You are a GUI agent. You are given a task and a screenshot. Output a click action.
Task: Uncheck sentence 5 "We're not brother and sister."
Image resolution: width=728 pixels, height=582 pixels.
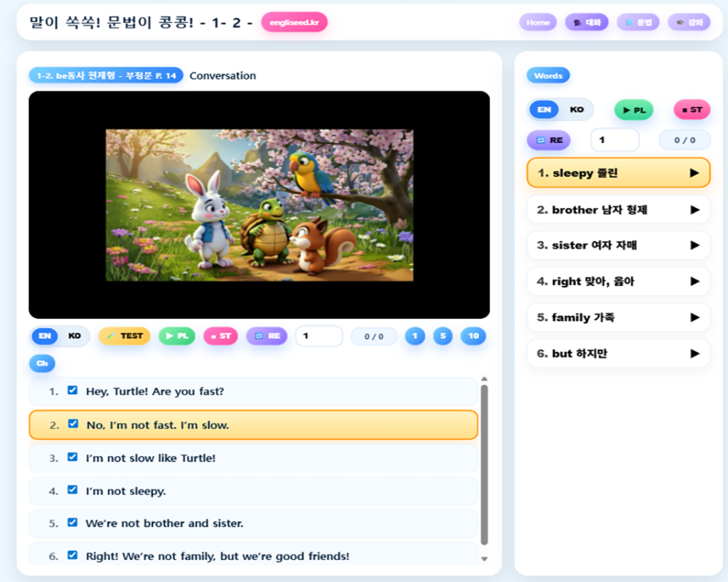[73, 522]
